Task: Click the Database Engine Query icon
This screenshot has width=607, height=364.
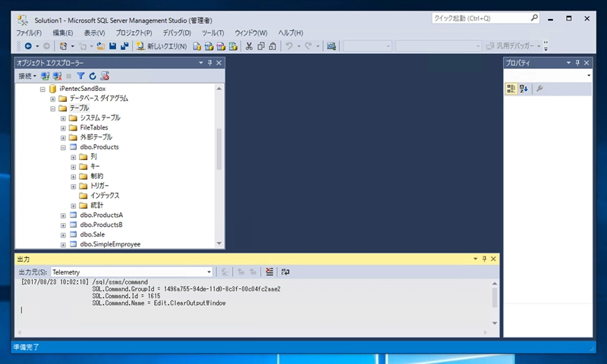Action: pyautogui.click(x=197, y=46)
